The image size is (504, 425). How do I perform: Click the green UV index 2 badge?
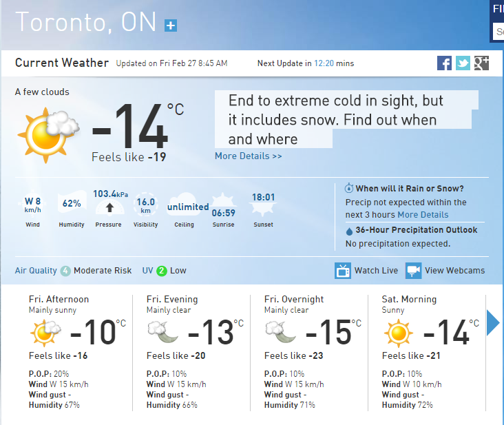click(162, 271)
